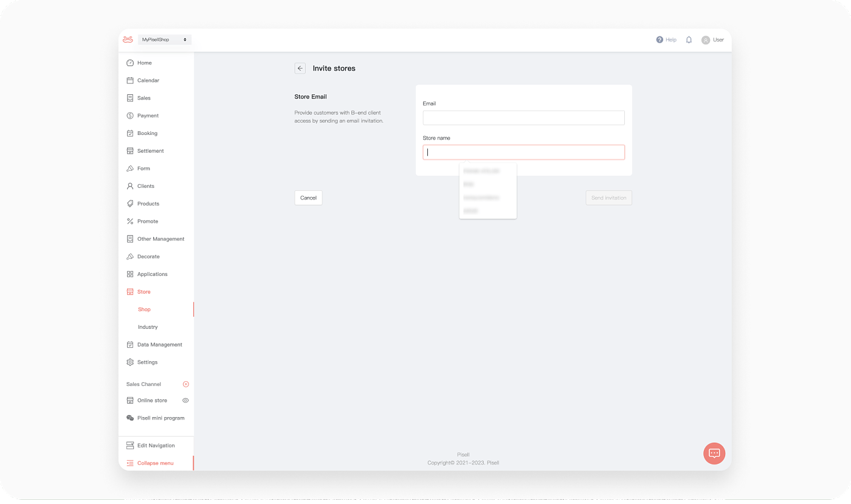Open Payment menu label
The width and height of the screenshot is (851, 504).
click(148, 116)
